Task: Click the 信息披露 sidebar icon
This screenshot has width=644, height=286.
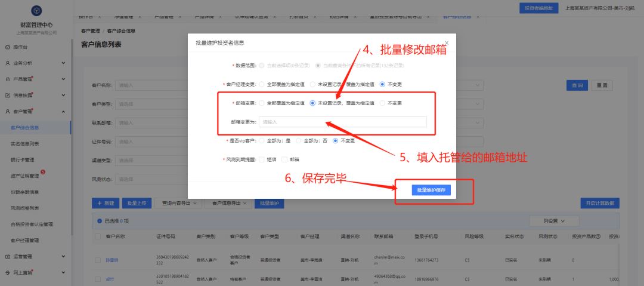Action: (x=8, y=95)
